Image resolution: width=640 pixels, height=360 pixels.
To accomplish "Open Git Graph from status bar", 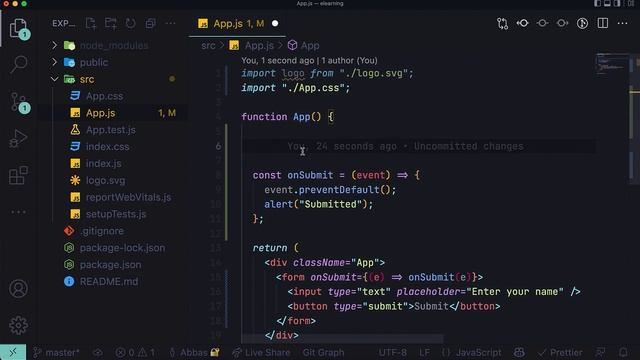I will coord(323,352).
